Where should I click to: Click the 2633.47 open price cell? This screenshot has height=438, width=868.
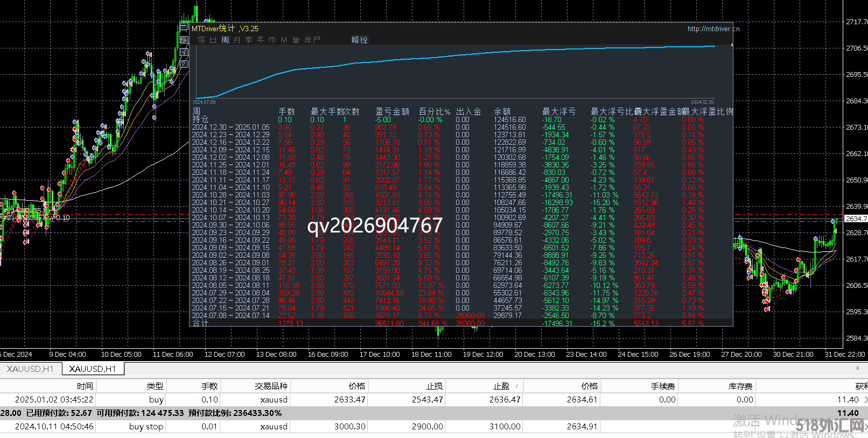point(350,399)
